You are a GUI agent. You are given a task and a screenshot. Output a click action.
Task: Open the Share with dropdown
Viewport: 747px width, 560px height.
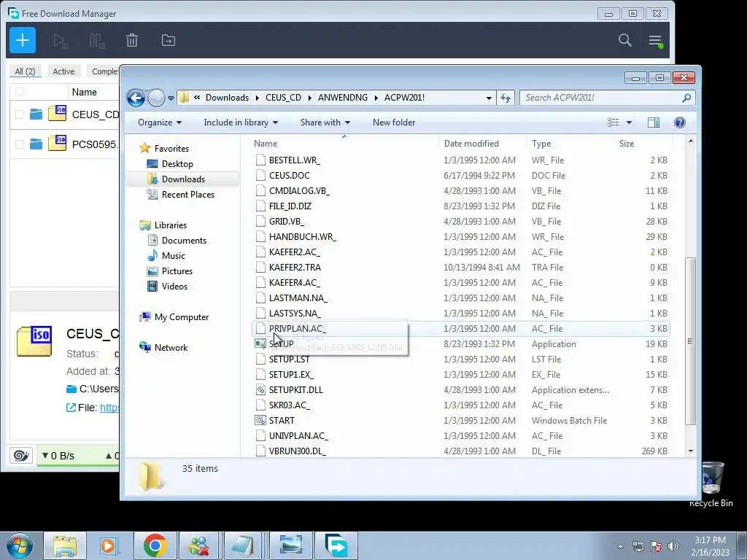click(325, 122)
